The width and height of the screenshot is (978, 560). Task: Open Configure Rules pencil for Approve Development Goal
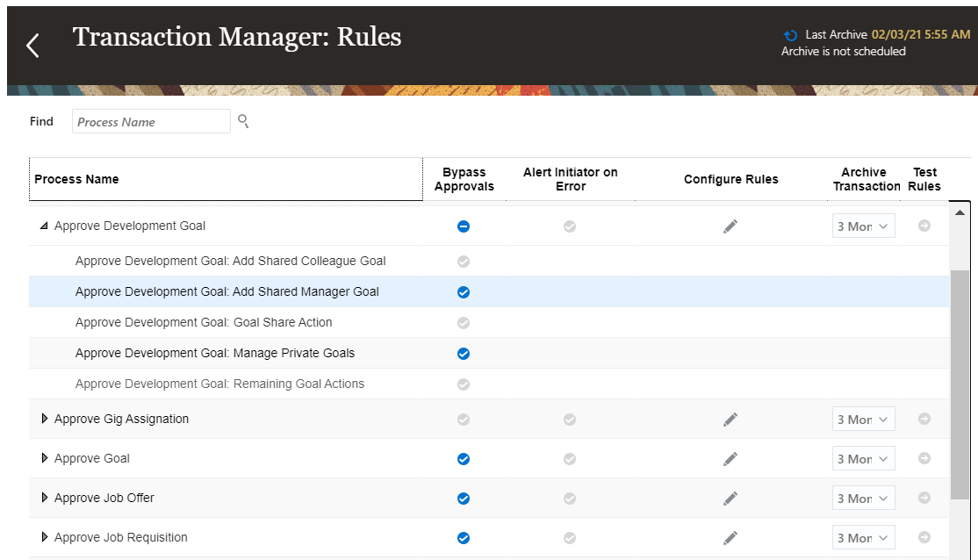point(730,226)
